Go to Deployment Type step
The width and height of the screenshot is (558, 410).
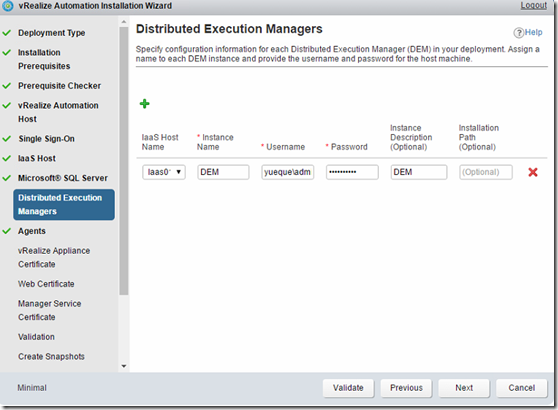pos(52,33)
